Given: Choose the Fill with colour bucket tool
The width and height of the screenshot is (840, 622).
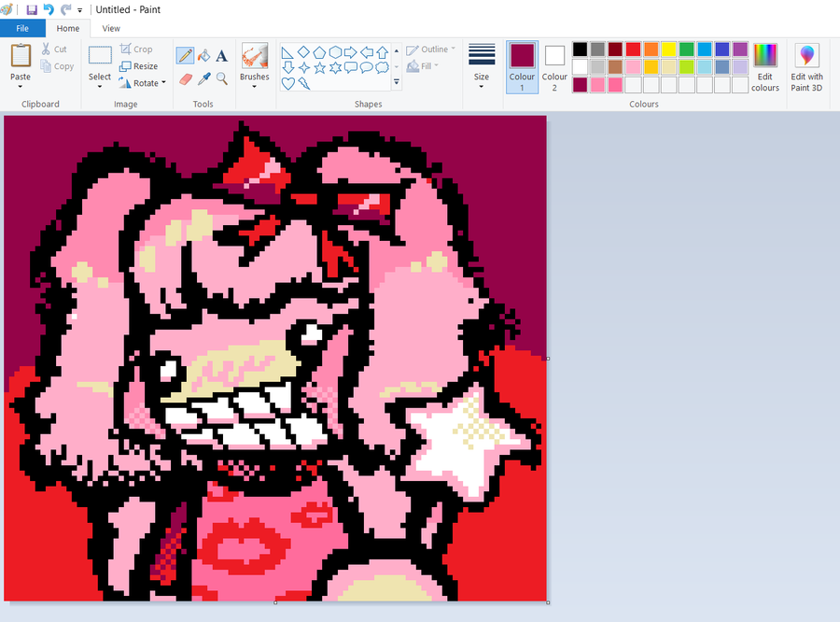Looking at the screenshot, I should coord(203,56).
